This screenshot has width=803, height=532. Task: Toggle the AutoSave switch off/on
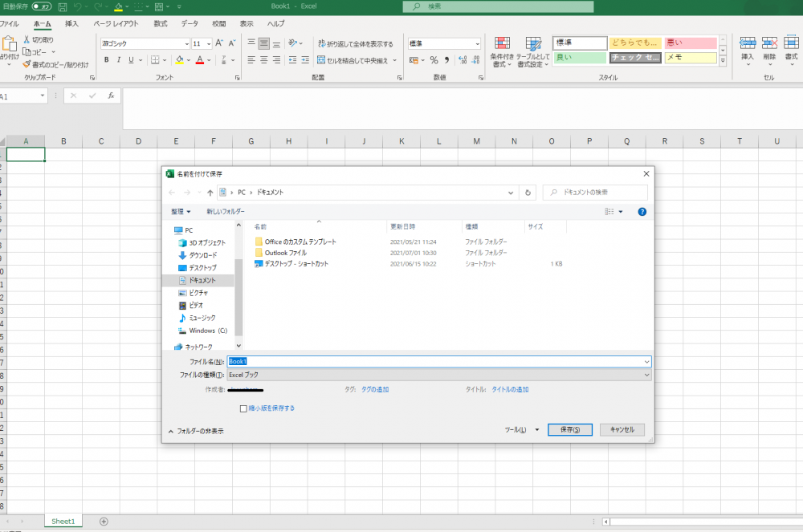coord(42,6)
